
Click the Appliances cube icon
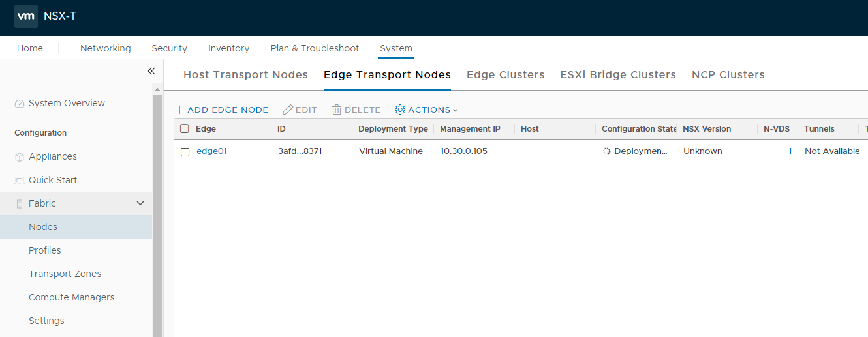pos(20,157)
